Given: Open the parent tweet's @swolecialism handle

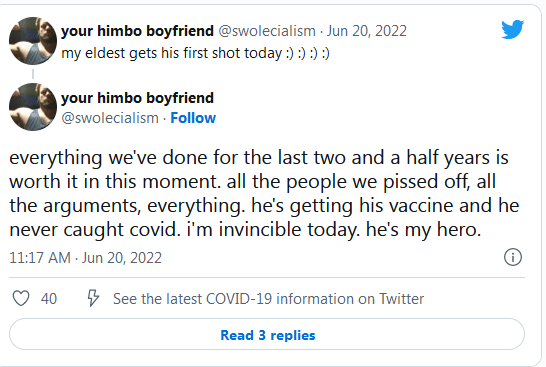Looking at the screenshot, I should pos(267,31).
